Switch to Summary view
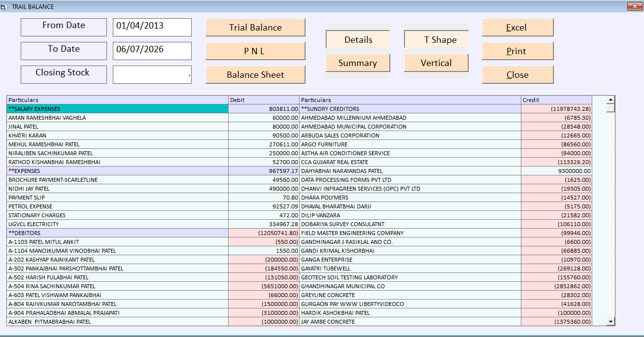Viewport: 644px width, 337px height. (358, 63)
